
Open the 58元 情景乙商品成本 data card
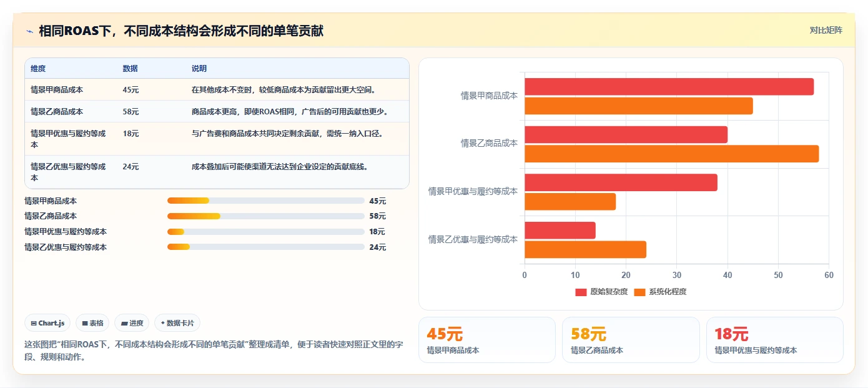(631, 340)
